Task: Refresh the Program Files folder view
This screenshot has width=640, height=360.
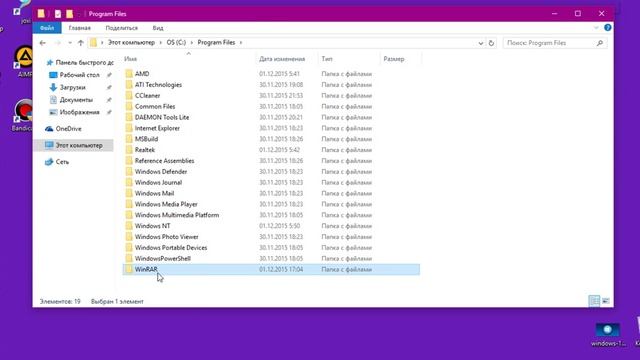Action: pos(491,43)
